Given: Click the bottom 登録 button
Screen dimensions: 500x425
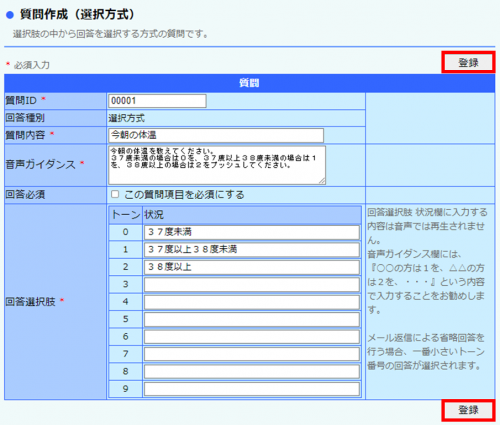Looking at the screenshot, I should pos(468,410).
